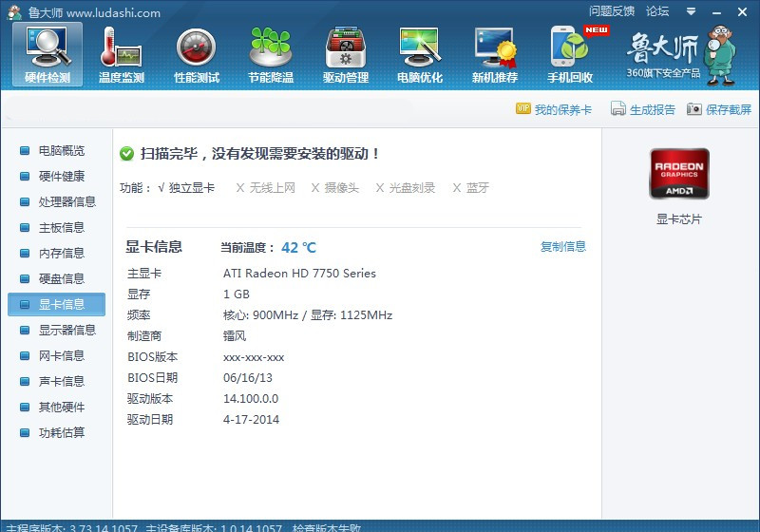The height and width of the screenshot is (532, 760).
Task: Click the Radeon Graphics 显卡芯片 logo
Action: point(678,174)
